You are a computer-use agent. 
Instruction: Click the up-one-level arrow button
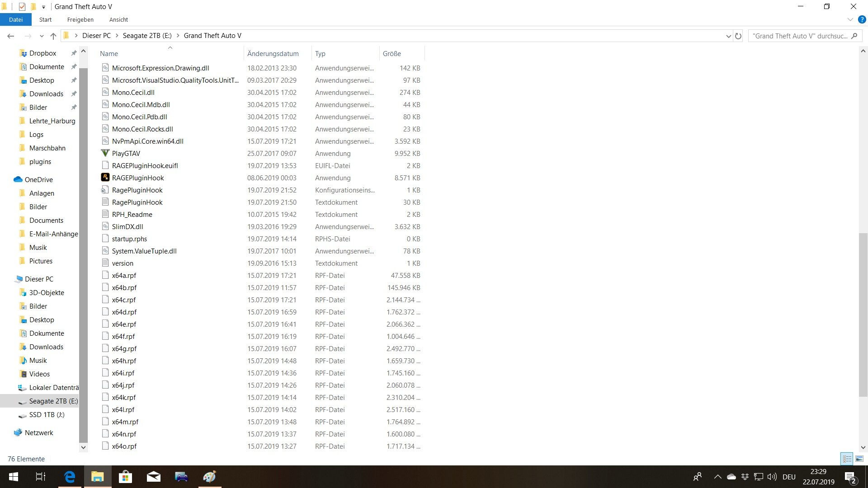tap(53, 36)
